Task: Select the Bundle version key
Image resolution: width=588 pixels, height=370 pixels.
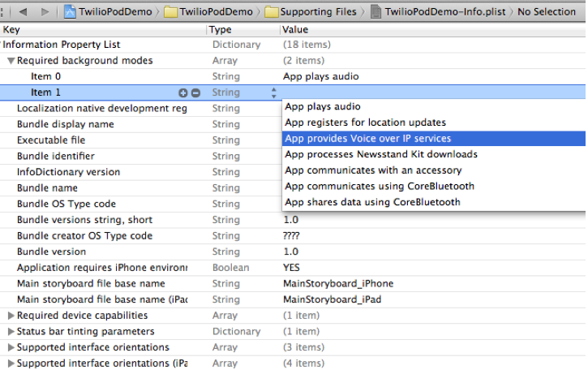Action: [51, 252]
